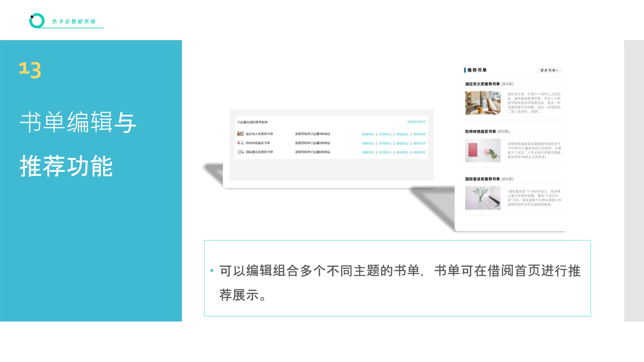Image resolution: width=644 pixels, height=362 pixels.
Task: Click 该推荐租单已设置6种商品 status text
Action: (x=313, y=152)
